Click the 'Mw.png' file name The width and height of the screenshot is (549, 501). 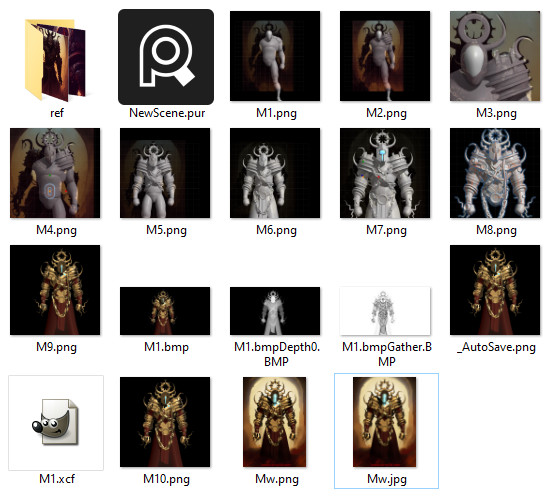pyautogui.click(x=277, y=479)
